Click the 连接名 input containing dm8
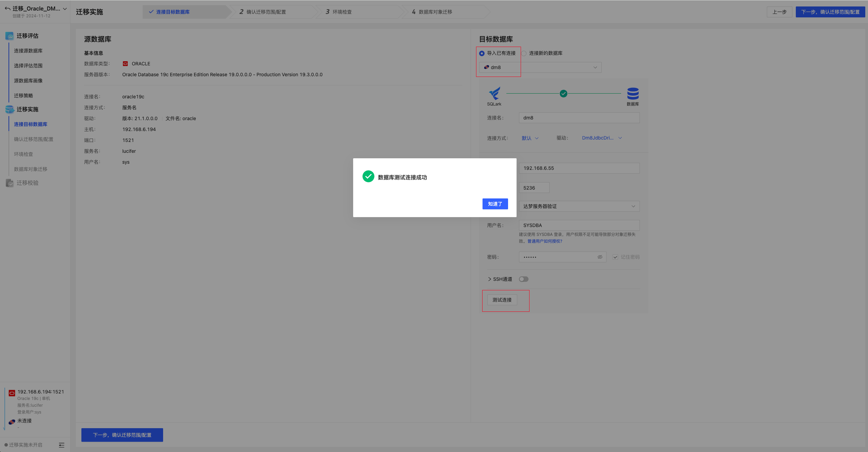 click(578, 117)
